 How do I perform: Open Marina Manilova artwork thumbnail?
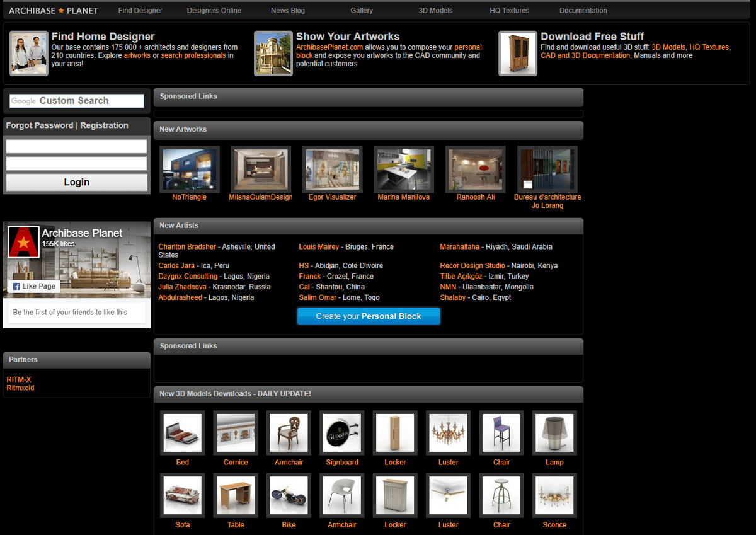[404, 169]
